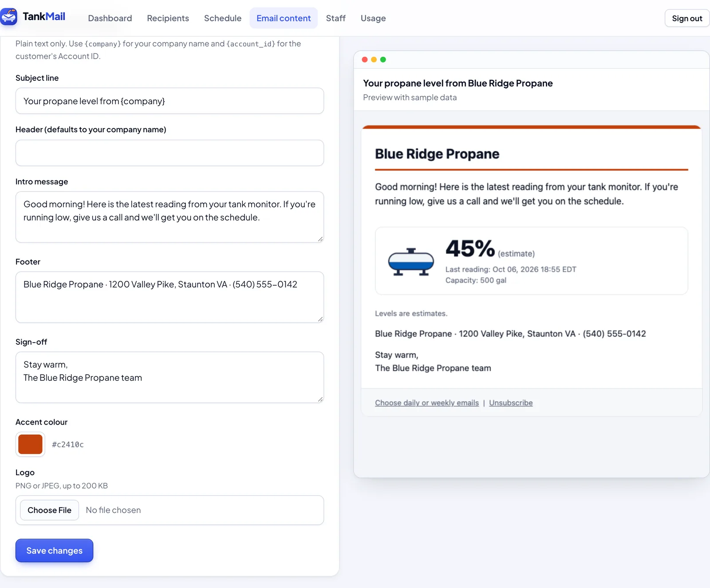
Task: Click the green window dot in preview
Action: 383,59
